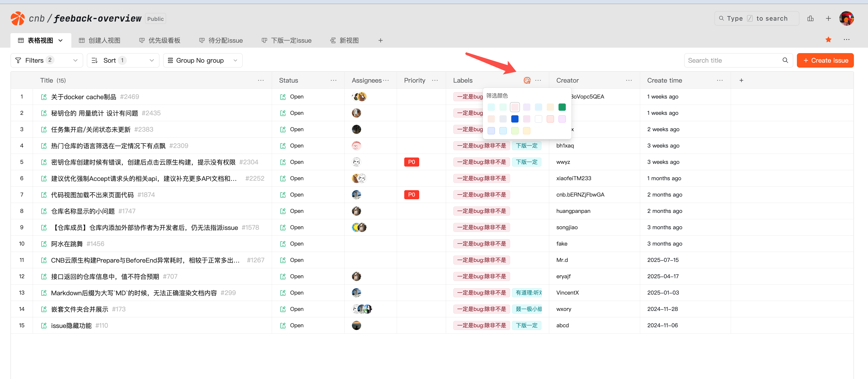Click the orange star favorite icon

point(828,40)
